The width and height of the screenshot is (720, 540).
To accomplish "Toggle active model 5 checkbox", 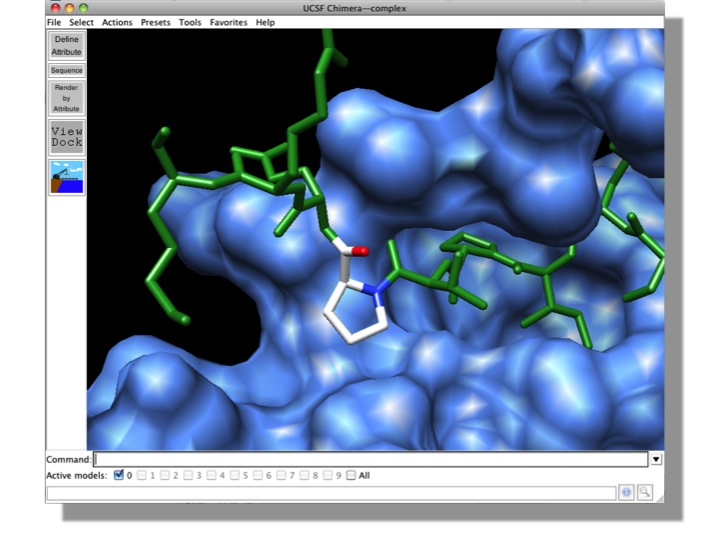I will point(235,475).
